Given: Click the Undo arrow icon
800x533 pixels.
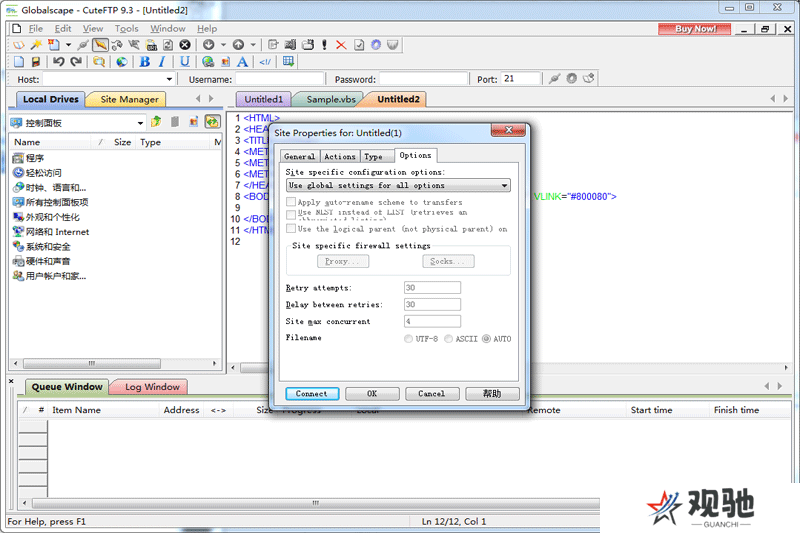Looking at the screenshot, I should pyautogui.click(x=59, y=62).
